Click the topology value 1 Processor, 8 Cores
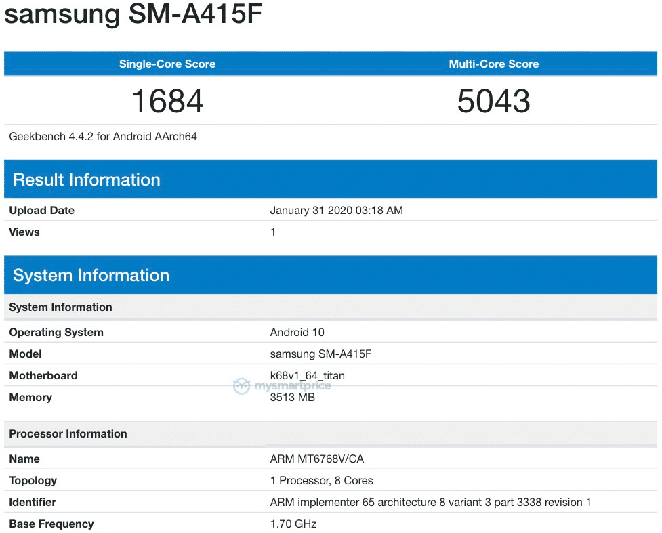Image resolution: width=662 pixels, height=533 pixels. [x=325, y=481]
